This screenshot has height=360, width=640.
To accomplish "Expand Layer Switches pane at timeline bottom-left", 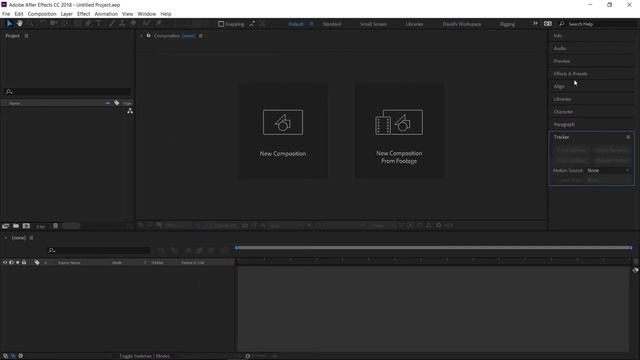I will (6, 356).
